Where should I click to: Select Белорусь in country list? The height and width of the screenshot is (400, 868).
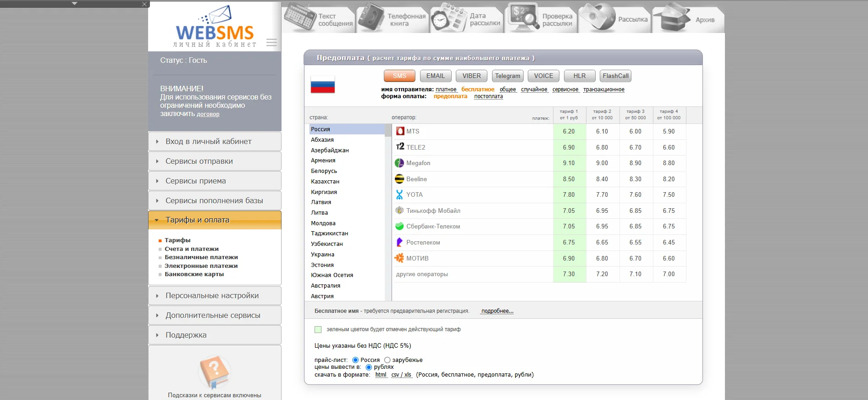point(324,171)
